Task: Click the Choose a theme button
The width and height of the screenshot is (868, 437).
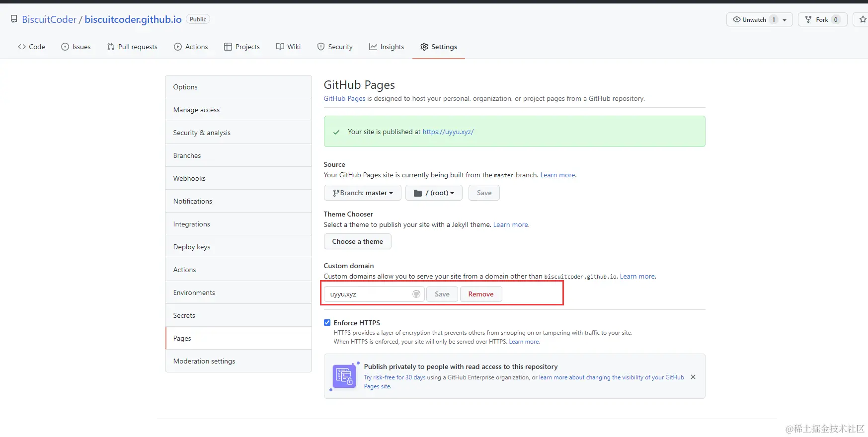Action: pyautogui.click(x=358, y=241)
